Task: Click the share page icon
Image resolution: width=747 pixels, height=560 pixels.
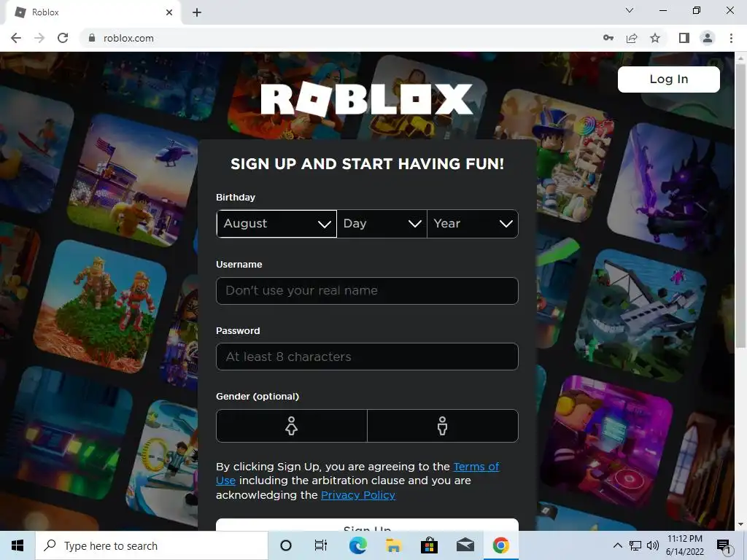Action: [x=632, y=38]
